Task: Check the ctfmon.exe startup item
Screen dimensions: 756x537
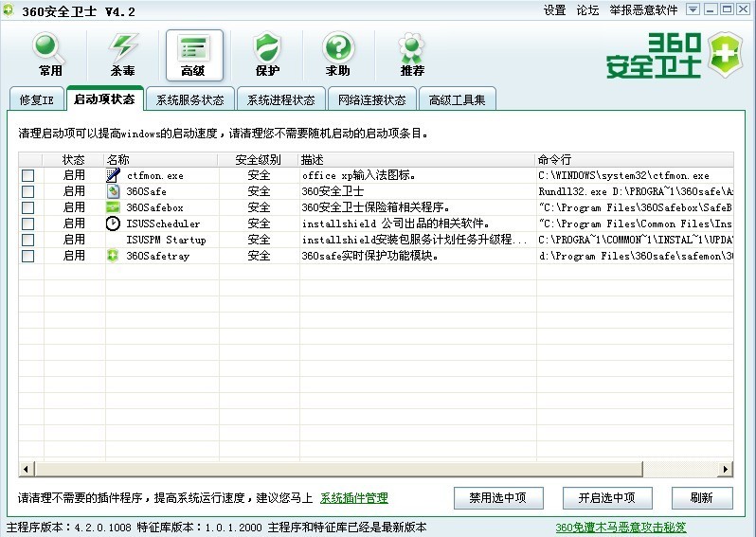Action: pos(28,175)
